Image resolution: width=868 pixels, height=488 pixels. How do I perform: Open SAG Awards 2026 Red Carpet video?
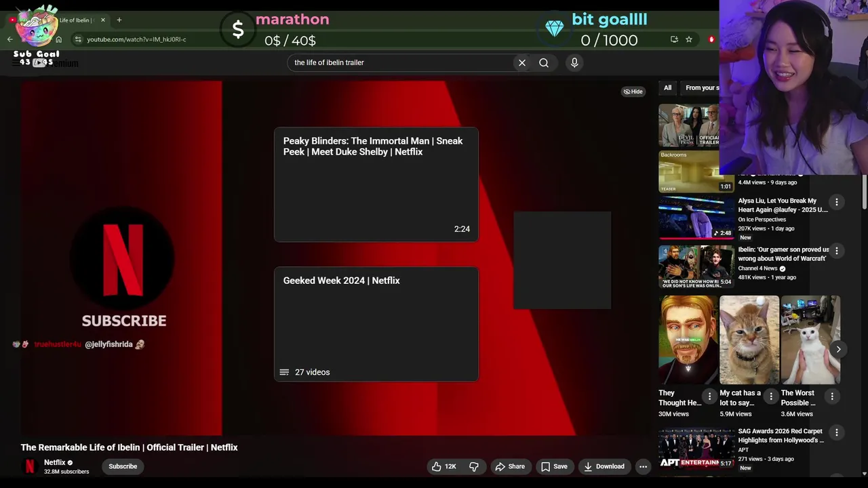[781, 436]
